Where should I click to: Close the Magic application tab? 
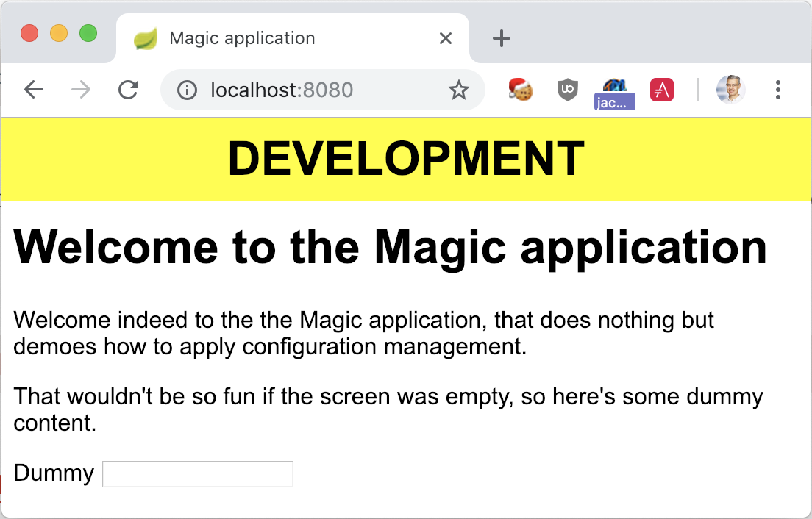click(445, 37)
